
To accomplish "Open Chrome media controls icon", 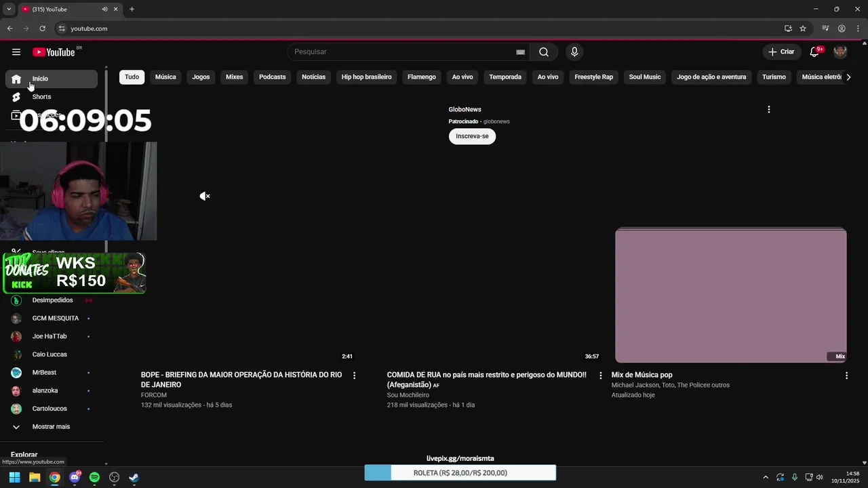I will [x=825, y=28].
